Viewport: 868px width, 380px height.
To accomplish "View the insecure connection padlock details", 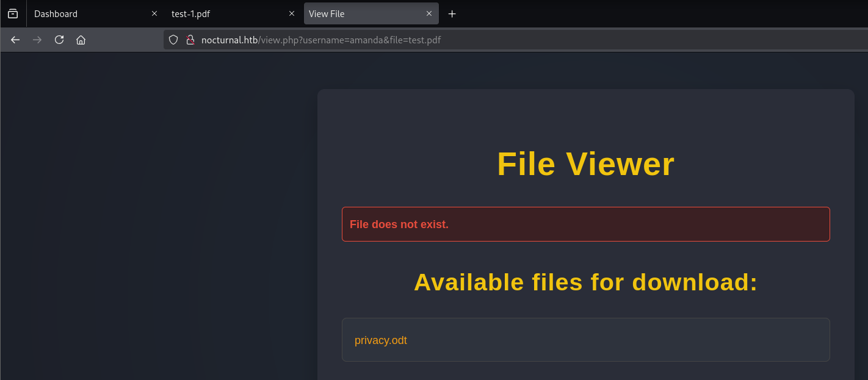I will tap(190, 40).
